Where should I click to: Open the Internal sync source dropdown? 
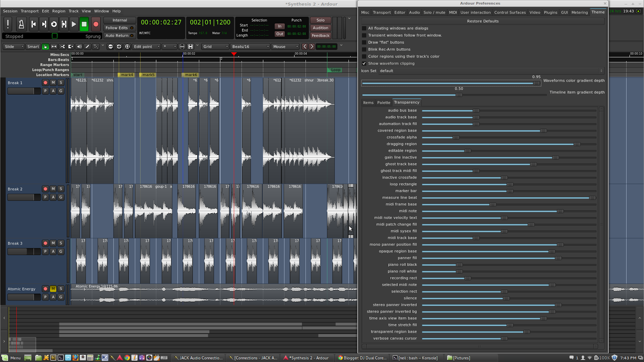click(x=120, y=20)
